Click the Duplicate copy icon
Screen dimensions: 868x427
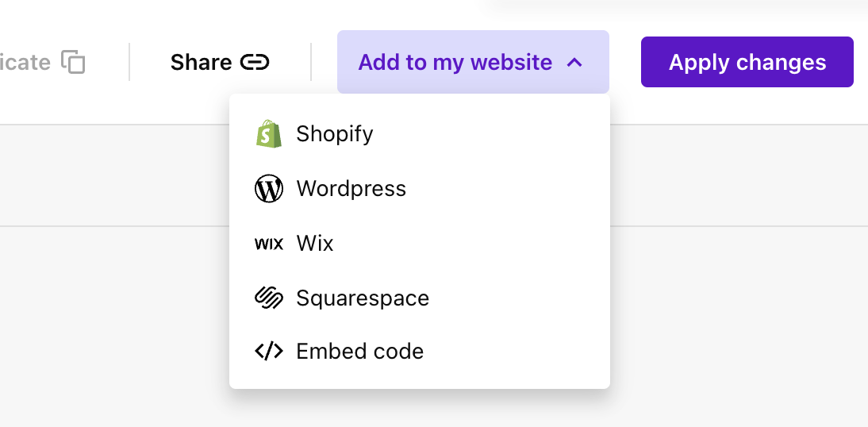(73, 62)
